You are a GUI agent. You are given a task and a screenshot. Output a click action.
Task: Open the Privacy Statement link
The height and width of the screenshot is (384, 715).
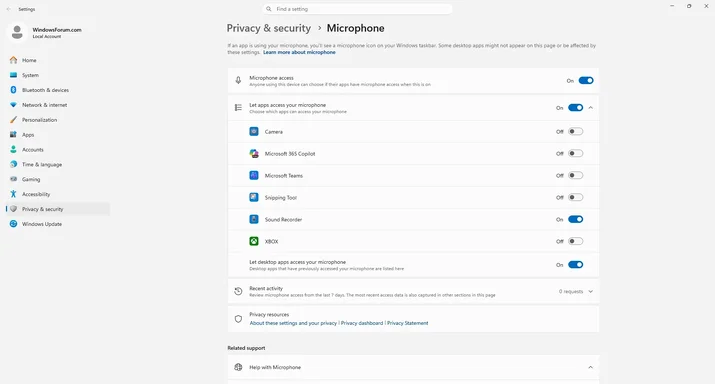408,323
